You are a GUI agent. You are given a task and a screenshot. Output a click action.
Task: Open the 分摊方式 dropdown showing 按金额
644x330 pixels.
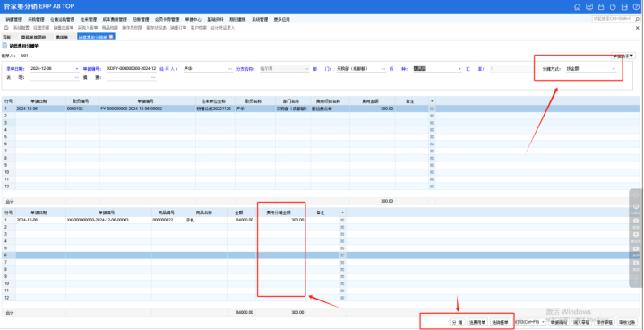tap(614, 69)
